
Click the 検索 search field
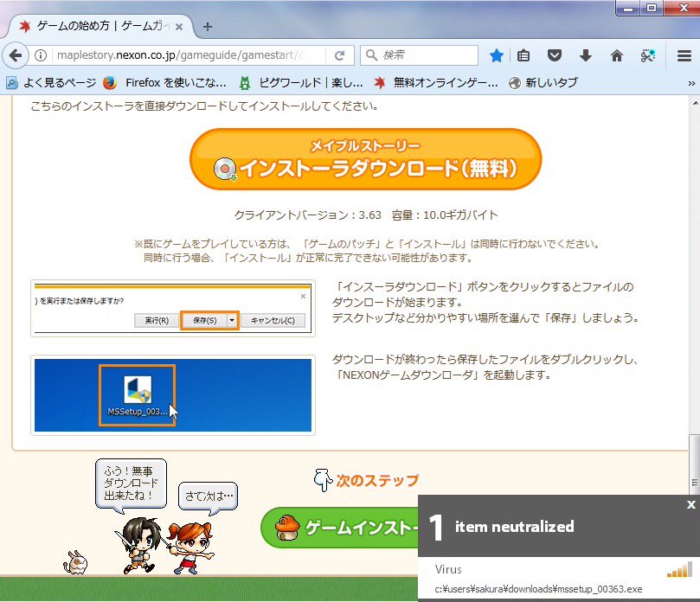point(419,55)
